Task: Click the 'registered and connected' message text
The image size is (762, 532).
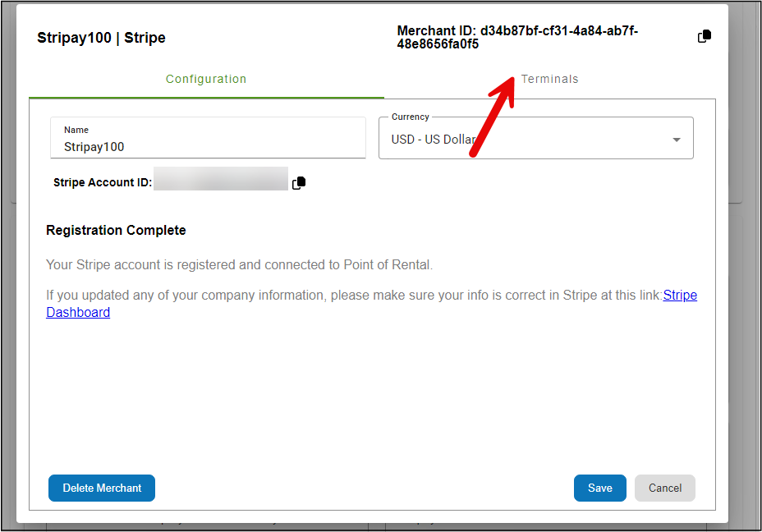Action: coord(239,265)
